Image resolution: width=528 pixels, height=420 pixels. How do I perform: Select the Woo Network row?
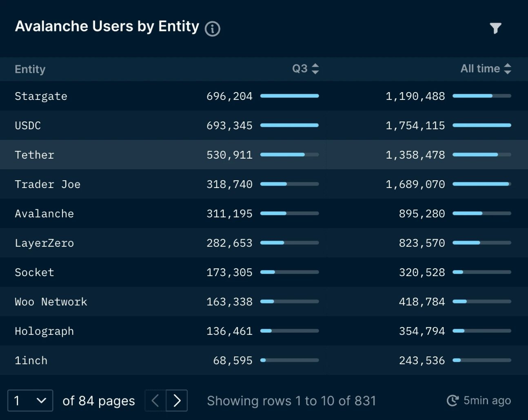tap(264, 301)
